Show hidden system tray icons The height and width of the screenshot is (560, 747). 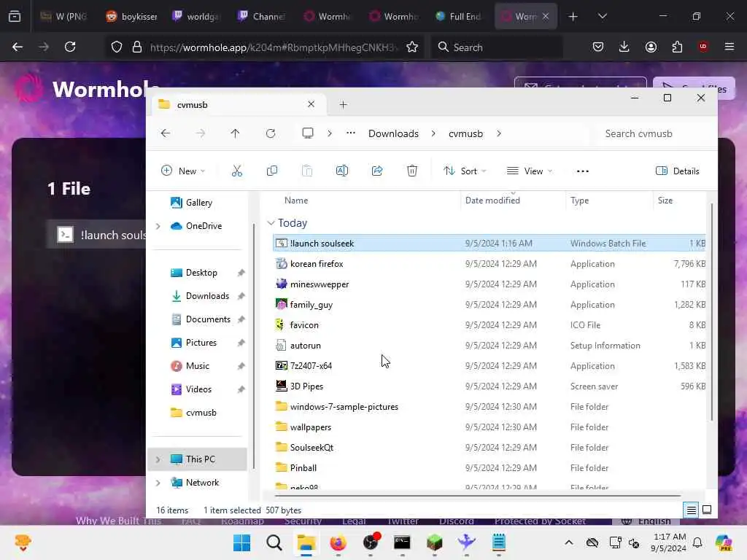coord(569,542)
